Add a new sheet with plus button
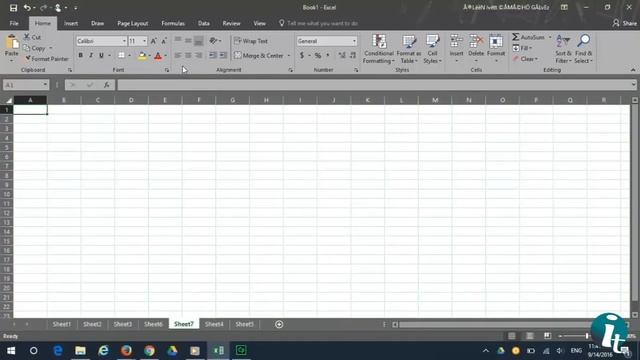 (279, 324)
